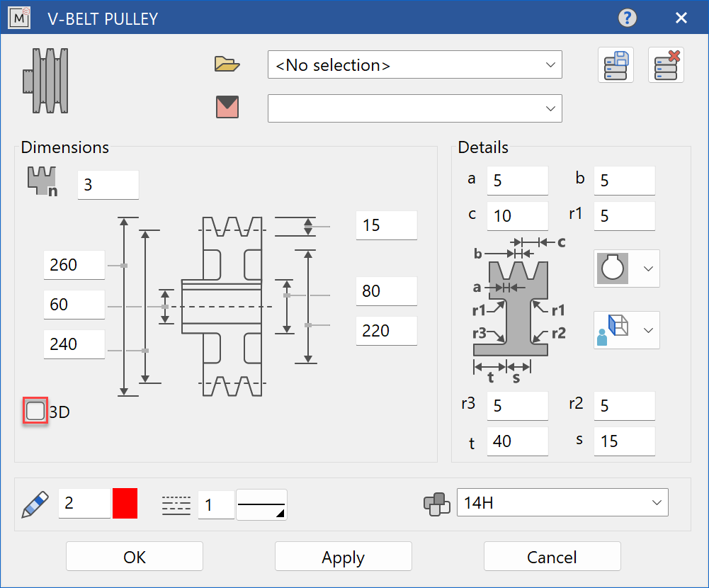
Task: Click the pulley section detail diagram
Action: 518,310
